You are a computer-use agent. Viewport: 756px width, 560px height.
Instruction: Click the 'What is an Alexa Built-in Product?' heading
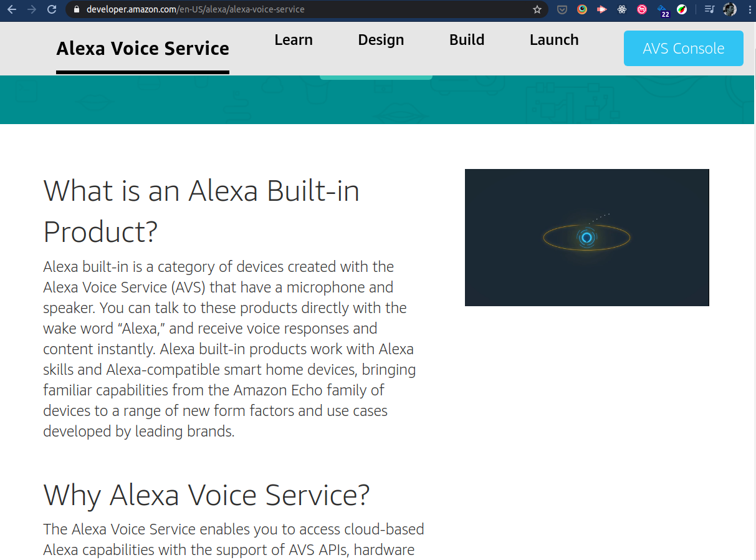201,211
